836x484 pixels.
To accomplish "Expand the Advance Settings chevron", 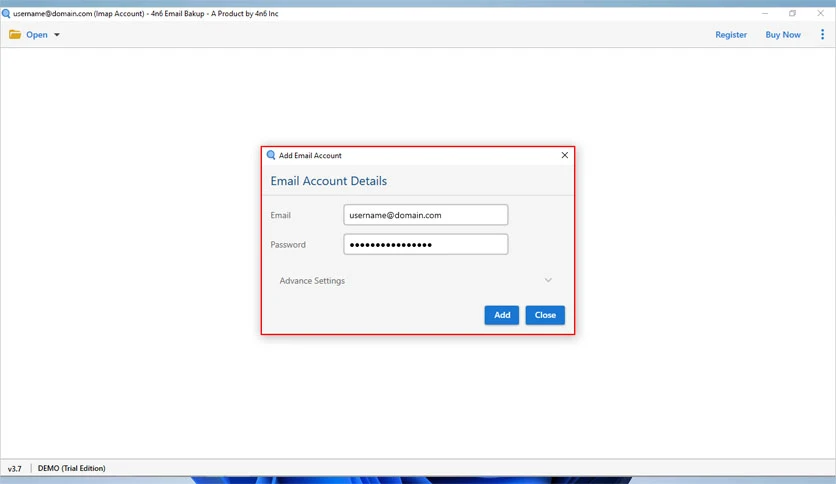I will click(x=548, y=280).
